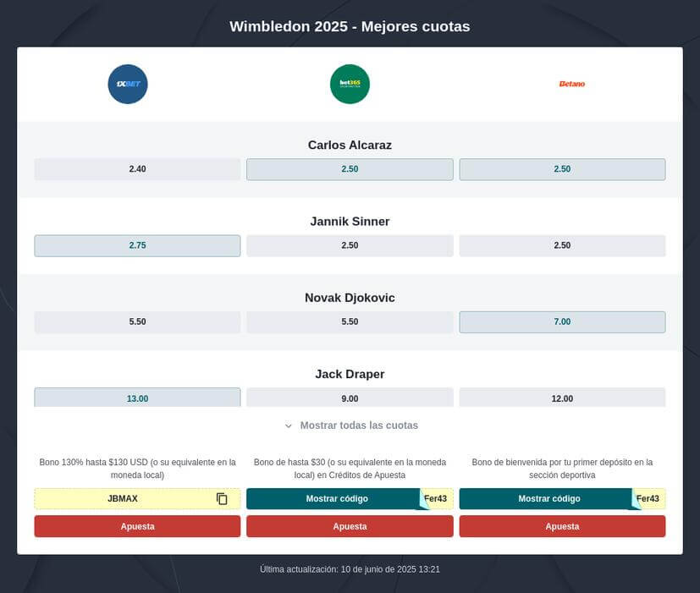Copy the JBMAX promo code icon

coord(222,498)
